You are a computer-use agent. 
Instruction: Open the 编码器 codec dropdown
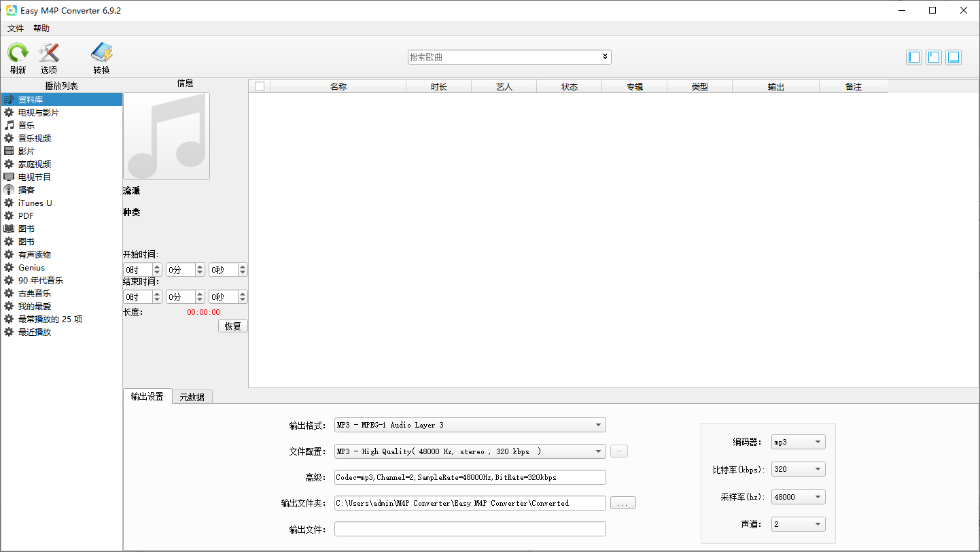(x=799, y=442)
